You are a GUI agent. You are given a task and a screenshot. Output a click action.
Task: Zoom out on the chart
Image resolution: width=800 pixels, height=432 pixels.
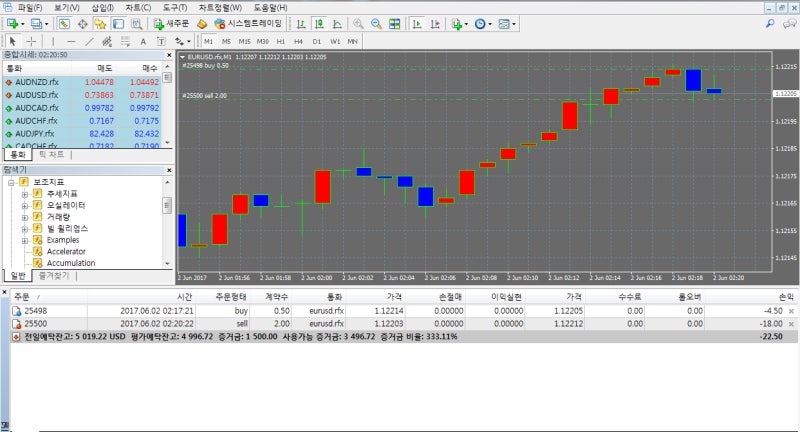pyautogui.click(x=377, y=23)
